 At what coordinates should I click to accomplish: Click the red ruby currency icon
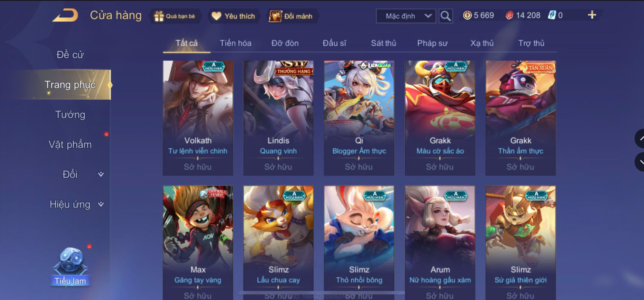[509, 15]
